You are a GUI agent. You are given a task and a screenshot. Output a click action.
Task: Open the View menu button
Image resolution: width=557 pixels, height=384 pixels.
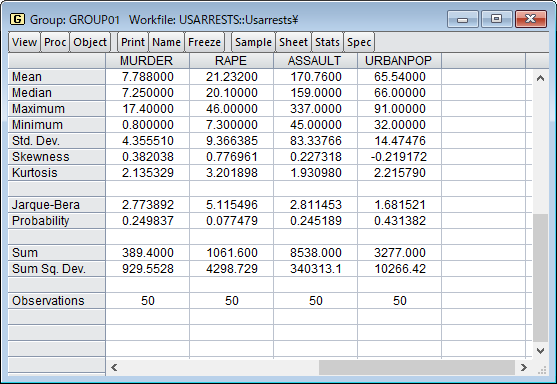24,42
